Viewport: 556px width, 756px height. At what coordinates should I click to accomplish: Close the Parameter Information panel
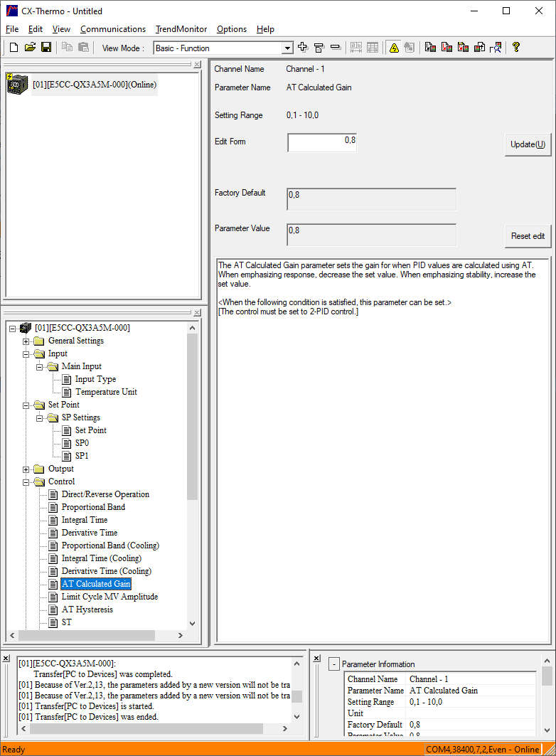[316, 658]
